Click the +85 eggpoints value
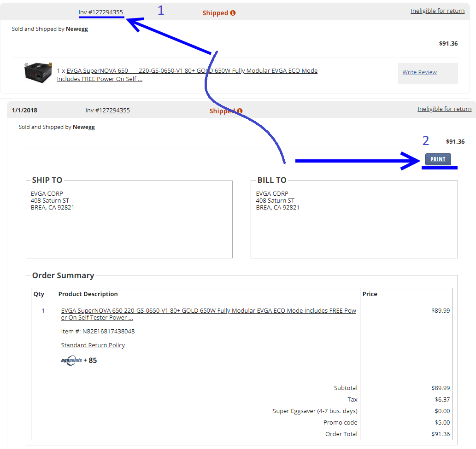The width and height of the screenshot is (476, 449). pos(90,361)
